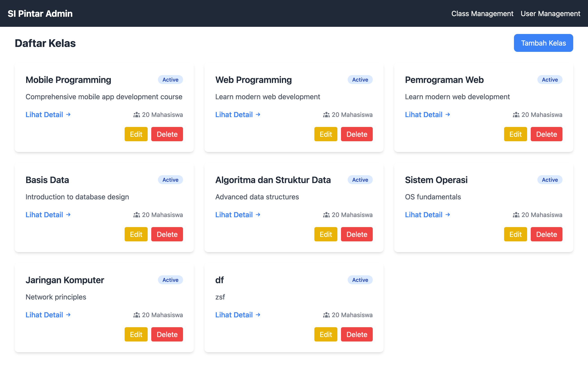Screen dimensions: 588x371
Task: Click the students icon on the df card
Action: click(326, 315)
